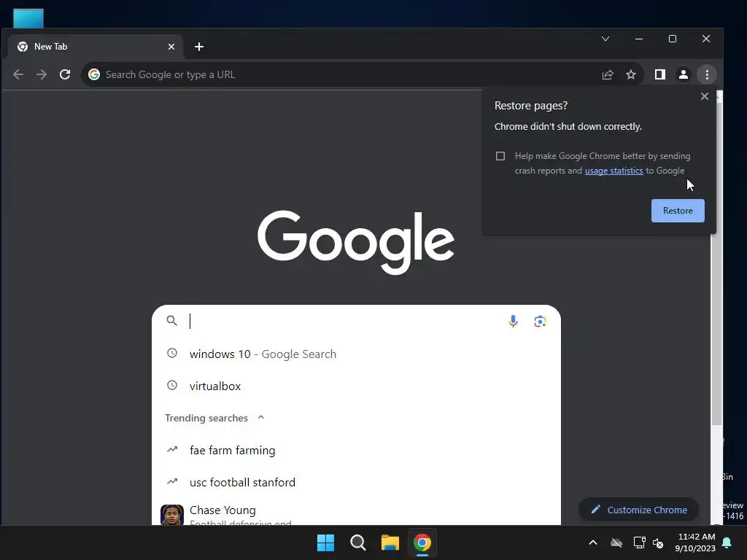This screenshot has height=560, width=747.
Task: Open the clock showing 11:42 AM
Action: pos(695,542)
